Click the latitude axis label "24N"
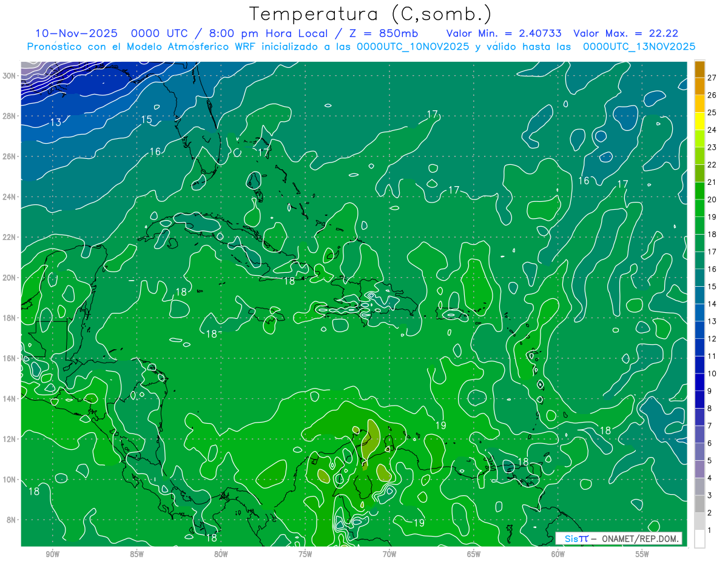The width and height of the screenshot is (728, 562). pos(9,197)
